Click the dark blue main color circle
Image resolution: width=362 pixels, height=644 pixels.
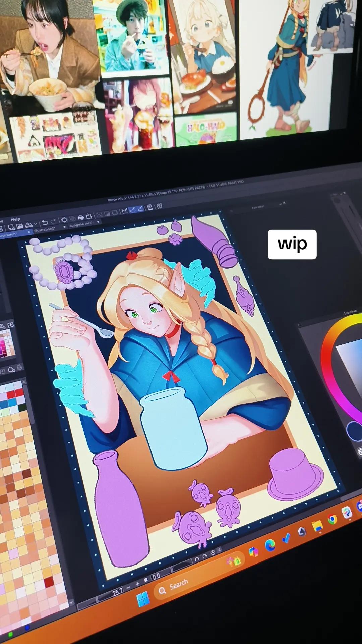coord(354,432)
